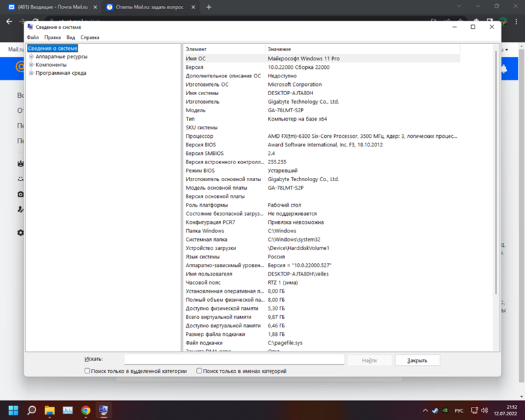Image resolution: width=525 pixels, height=420 pixels.
Task: Open the Правка menu
Action: pos(52,37)
